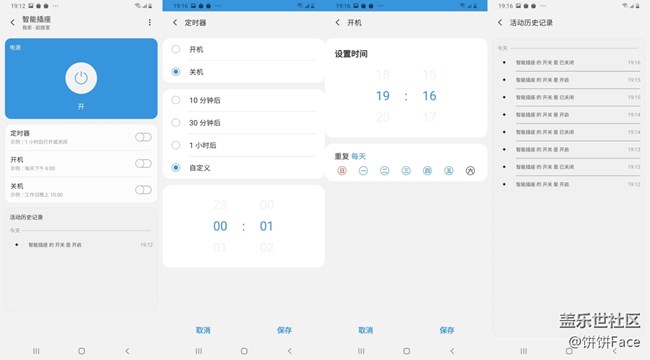This screenshot has height=360, width=650.
Task: Toggle the 定时器 switch on 智能插座 screen
Action: tap(143, 137)
